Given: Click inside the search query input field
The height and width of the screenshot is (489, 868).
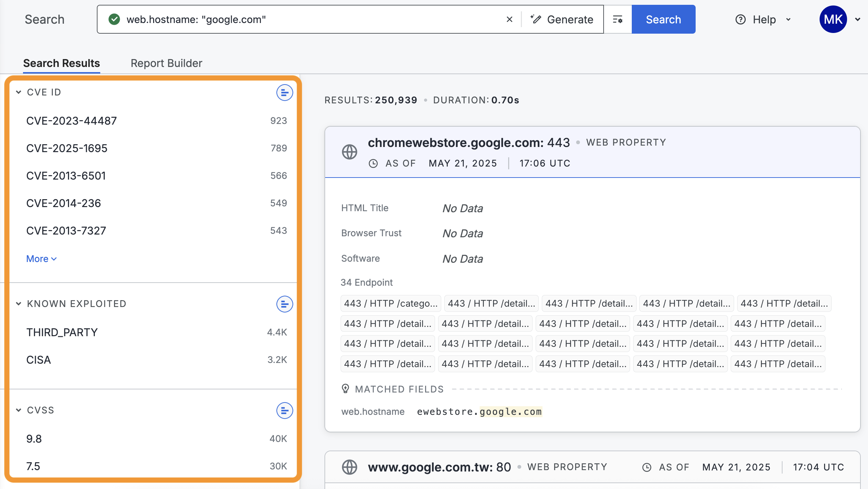Looking at the screenshot, I should tap(309, 20).
